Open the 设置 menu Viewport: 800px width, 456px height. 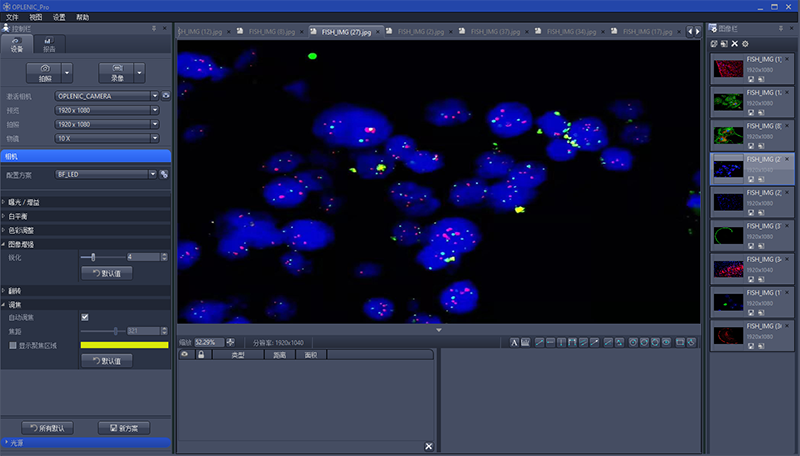[x=59, y=17]
